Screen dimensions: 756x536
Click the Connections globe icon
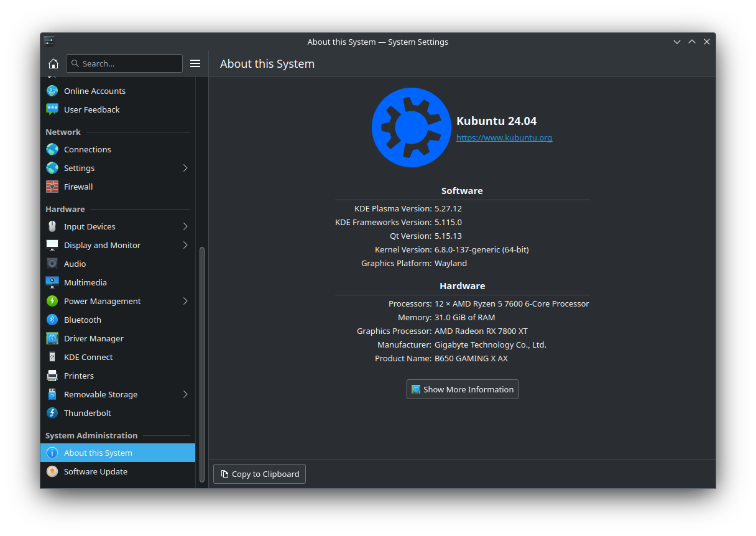52,149
